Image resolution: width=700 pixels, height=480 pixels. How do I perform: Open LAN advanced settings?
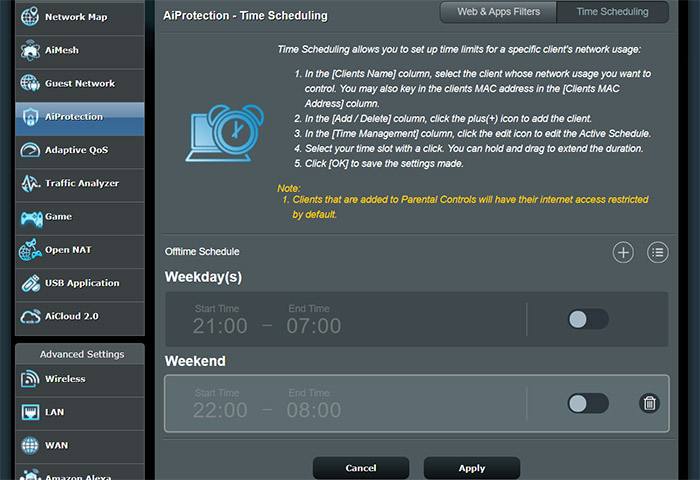pyautogui.click(x=80, y=412)
